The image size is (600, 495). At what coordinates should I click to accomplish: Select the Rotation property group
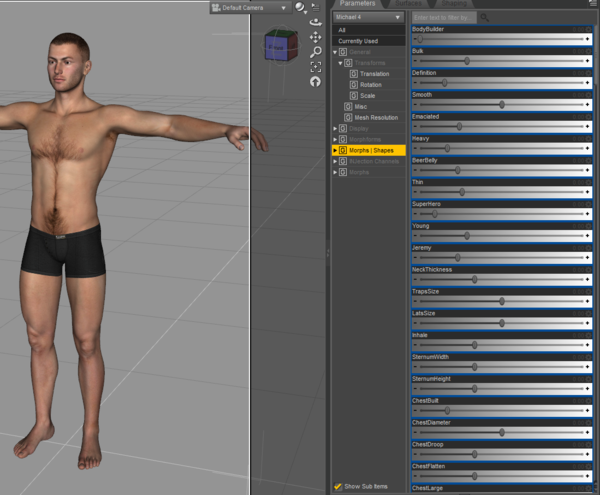tap(370, 85)
